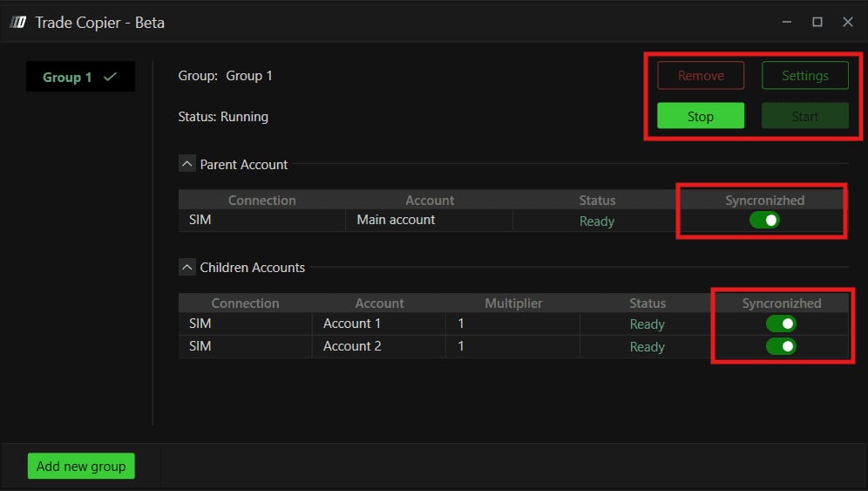This screenshot has height=491, width=868.
Task: Click the parent table Connection column header
Action: coord(261,200)
